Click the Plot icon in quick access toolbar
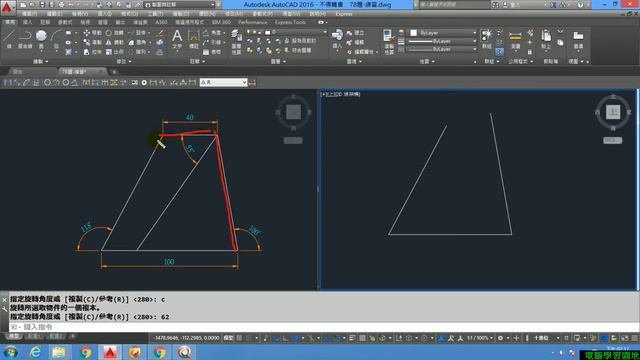Viewport: 640px width, 360px height. click(62, 5)
